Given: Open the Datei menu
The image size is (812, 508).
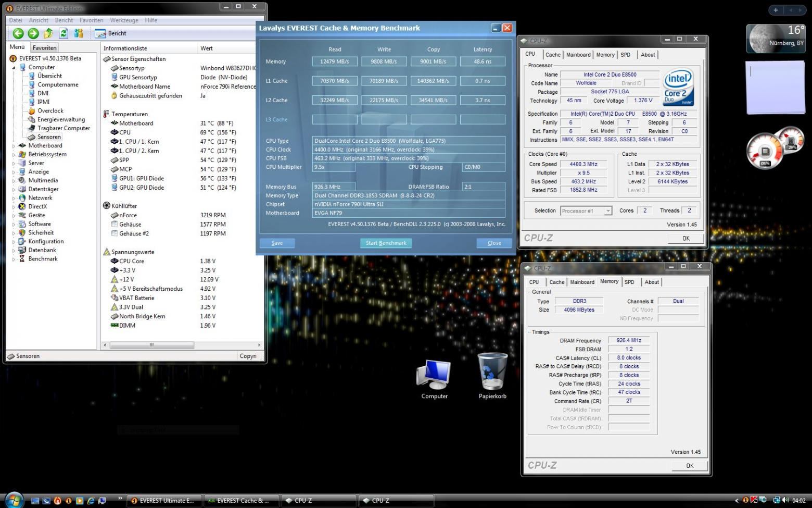Looking at the screenshot, I should tap(16, 20).
